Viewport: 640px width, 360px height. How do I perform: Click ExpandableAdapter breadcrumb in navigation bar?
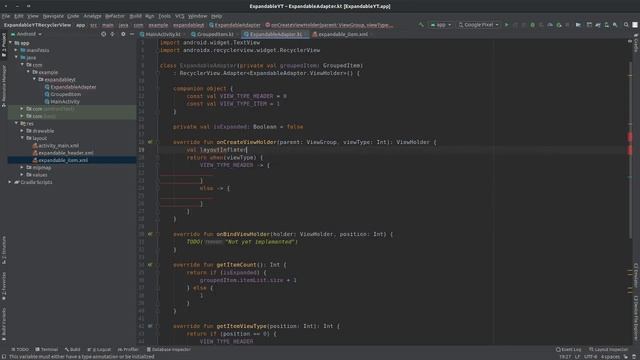click(235, 25)
